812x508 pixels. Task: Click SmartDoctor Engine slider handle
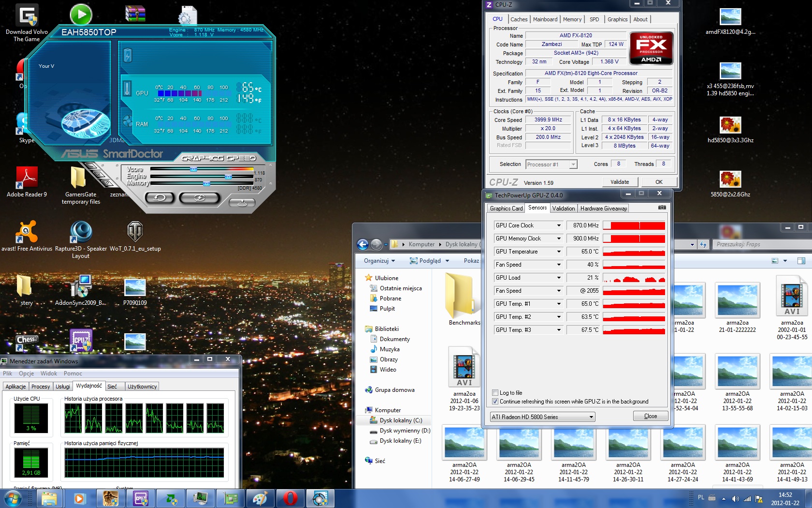pos(229,177)
